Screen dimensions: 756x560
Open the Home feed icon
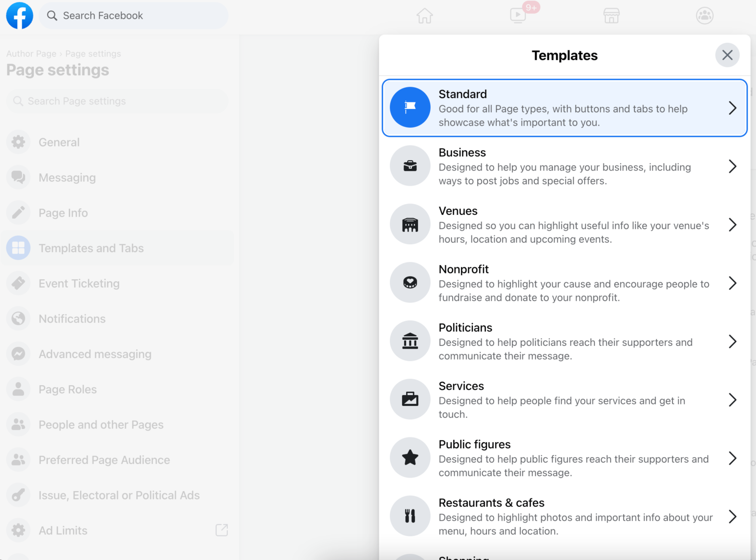click(424, 16)
